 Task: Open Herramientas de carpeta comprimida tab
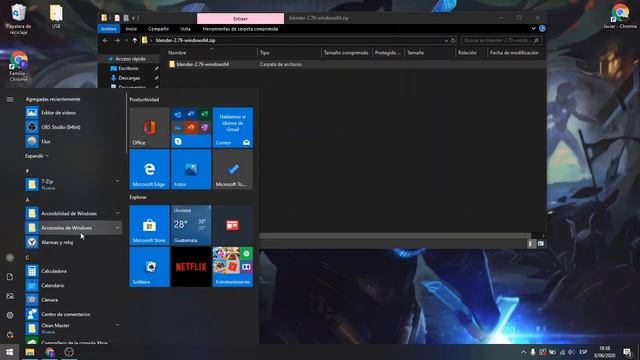tap(240, 29)
